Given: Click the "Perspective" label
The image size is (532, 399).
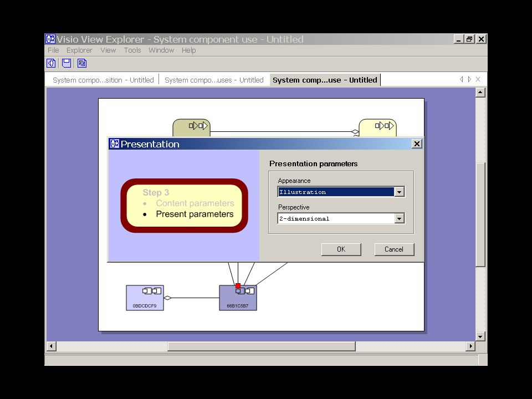Looking at the screenshot, I should click(x=294, y=207).
